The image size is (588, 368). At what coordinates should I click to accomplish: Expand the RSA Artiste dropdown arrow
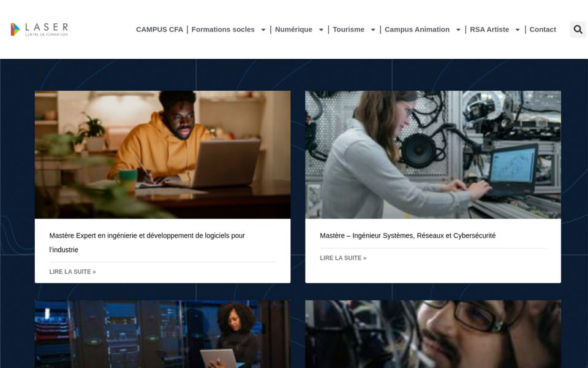point(518,29)
